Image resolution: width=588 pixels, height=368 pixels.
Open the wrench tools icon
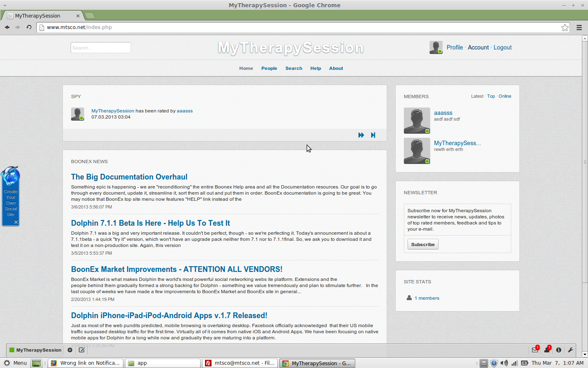point(570,350)
